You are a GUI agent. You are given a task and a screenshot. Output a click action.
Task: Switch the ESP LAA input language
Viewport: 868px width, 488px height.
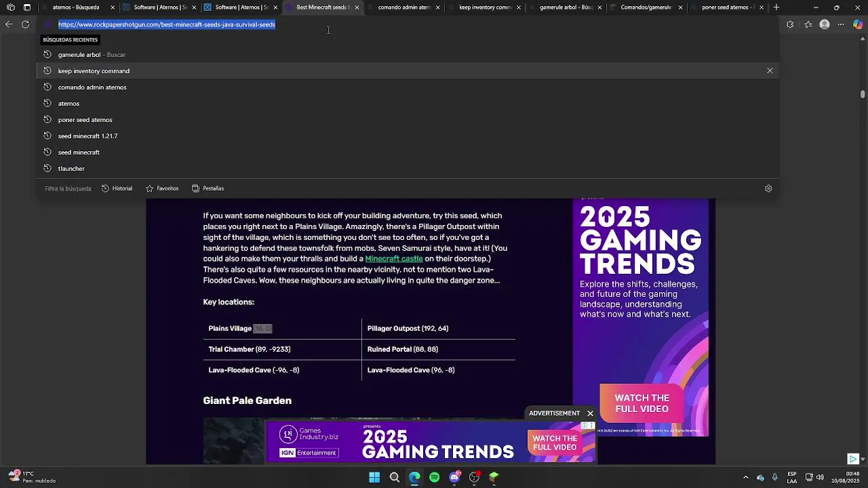click(792, 477)
